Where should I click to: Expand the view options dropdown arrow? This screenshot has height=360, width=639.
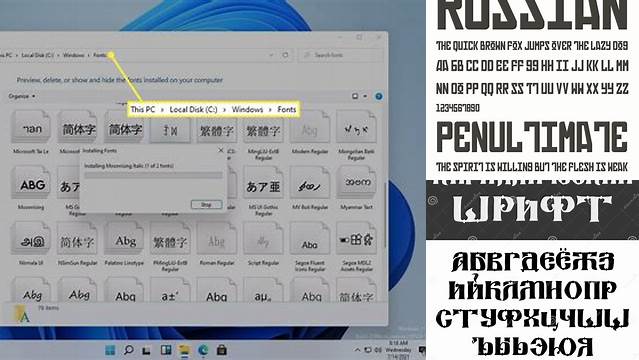(x=365, y=96)
